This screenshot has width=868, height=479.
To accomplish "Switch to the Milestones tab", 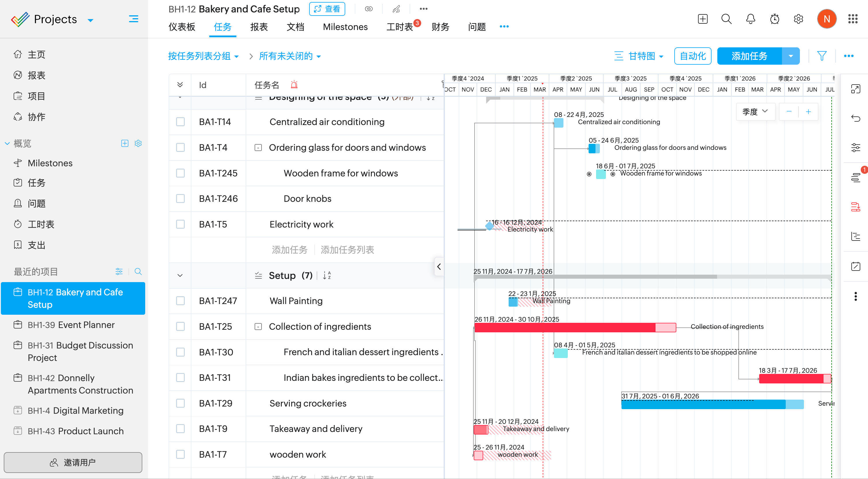I will pyautogui.click(x=345, y=27).
